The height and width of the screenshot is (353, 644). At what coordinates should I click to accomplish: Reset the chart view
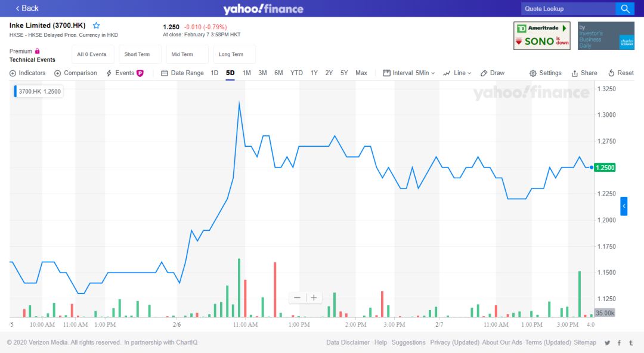[621, 73]
